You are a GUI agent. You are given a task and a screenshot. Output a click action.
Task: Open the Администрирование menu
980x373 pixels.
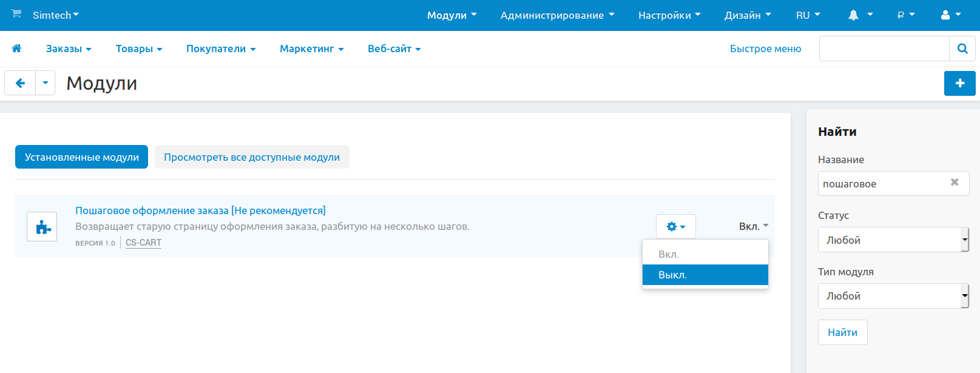[x=557, y=15]
